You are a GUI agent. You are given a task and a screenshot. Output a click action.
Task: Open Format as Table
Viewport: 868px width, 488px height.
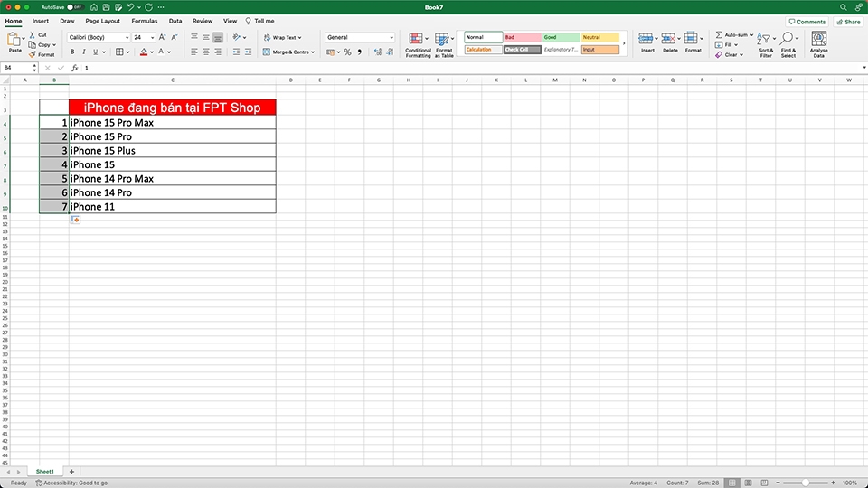point(443,45)
